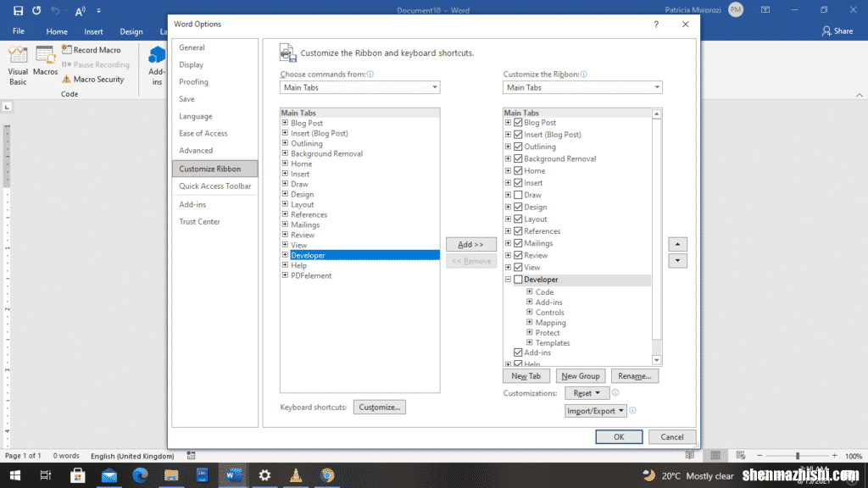868x488 pixels.
Task: Click the New Tab button
Action: [526, 375]
